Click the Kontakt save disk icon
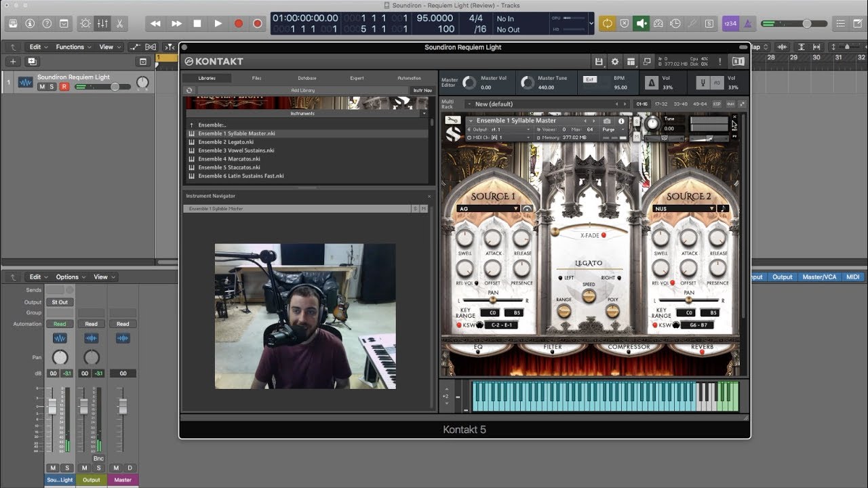The width and height of the screenshot is (868, 488). (x=599, y=62)
